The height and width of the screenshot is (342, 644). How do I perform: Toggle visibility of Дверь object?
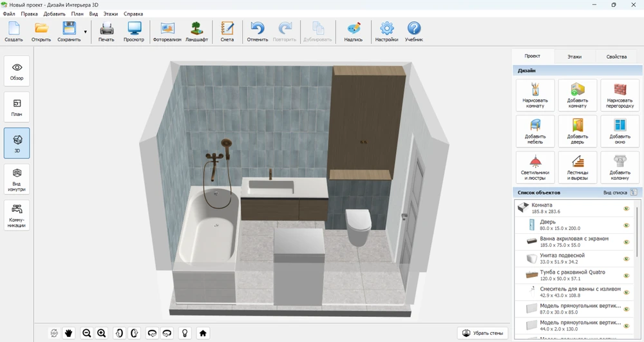(625, 225)
